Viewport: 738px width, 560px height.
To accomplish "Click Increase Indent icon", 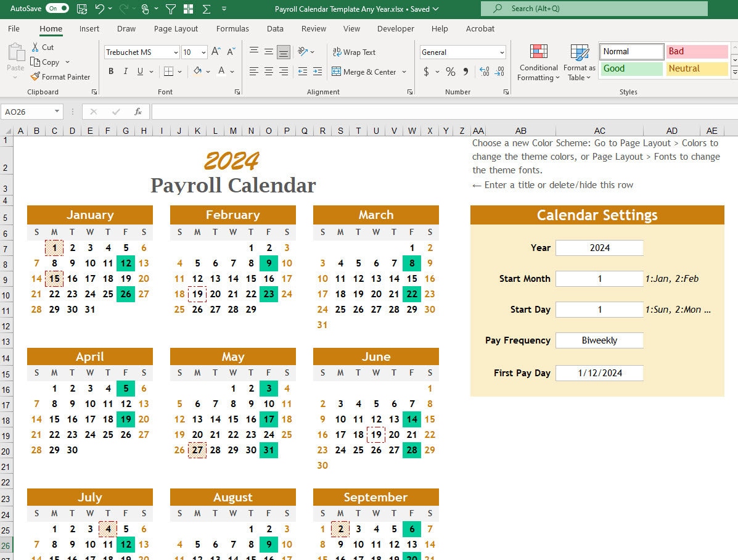I will pyautogui.click(x=318, y=72).
